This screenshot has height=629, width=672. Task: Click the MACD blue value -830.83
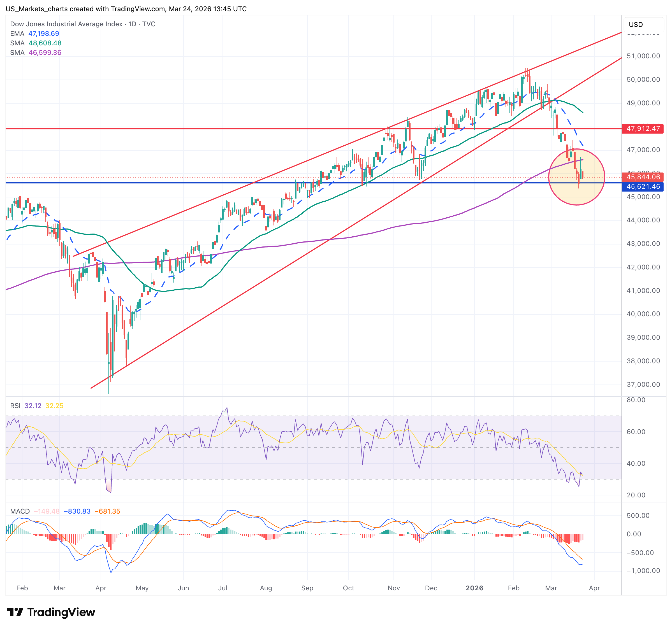[77, 511]
